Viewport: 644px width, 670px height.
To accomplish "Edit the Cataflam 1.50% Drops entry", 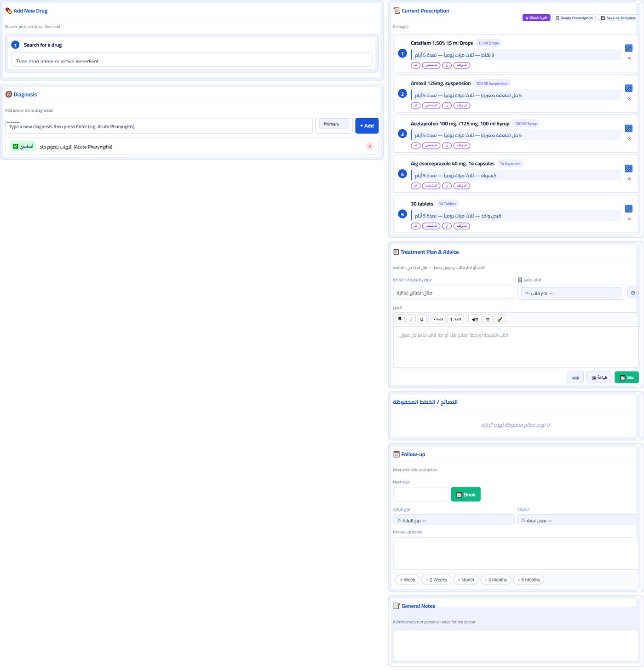I will (x=629, y=48).
